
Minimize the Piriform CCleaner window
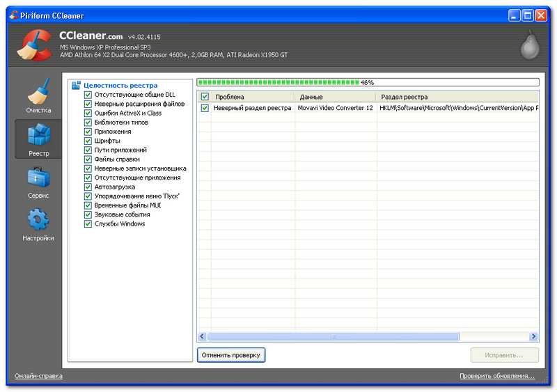point(515,15)
